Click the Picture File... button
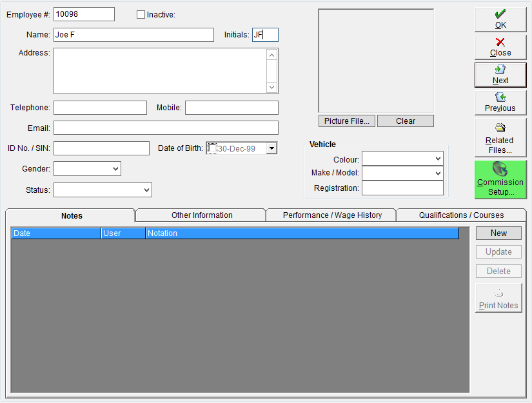The image size is (532, 403). tap(347, 121)
